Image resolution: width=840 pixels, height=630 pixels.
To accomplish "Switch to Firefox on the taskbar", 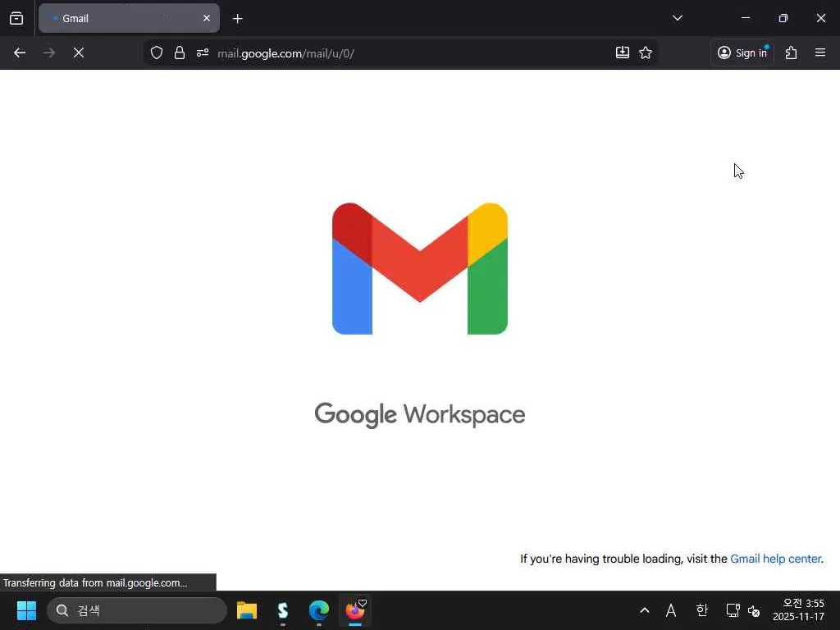I will (354, 610).
